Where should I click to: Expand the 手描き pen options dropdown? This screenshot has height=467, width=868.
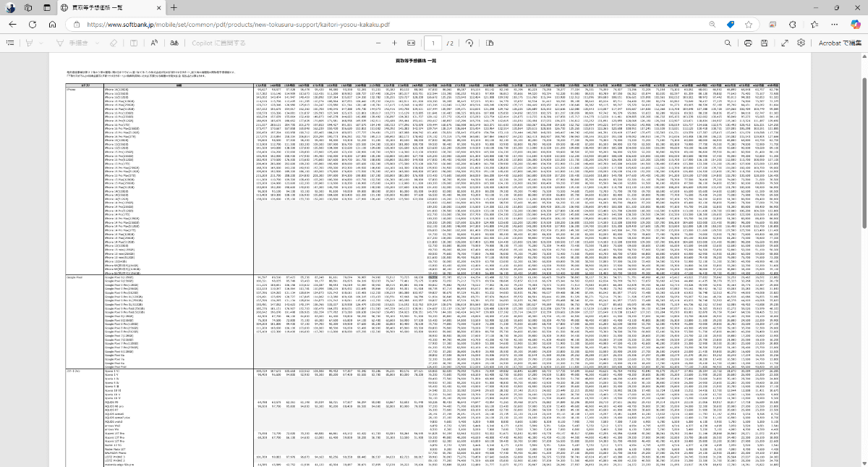coord(96,43)
